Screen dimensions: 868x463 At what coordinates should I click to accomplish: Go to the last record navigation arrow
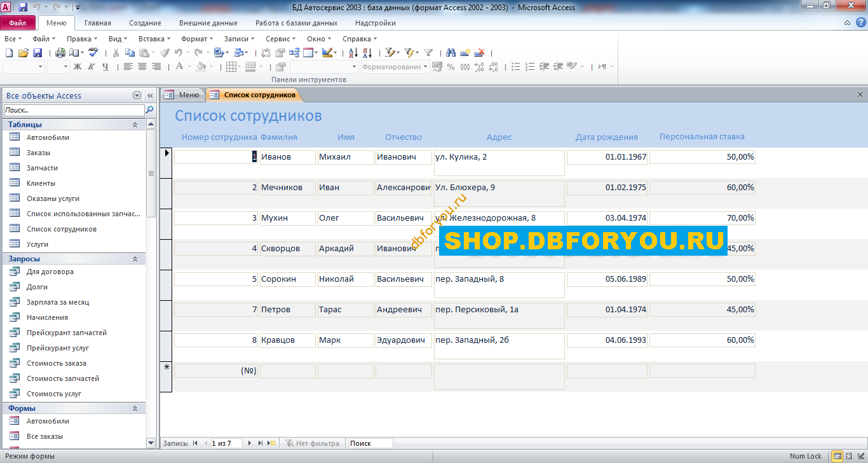(261, 443)
